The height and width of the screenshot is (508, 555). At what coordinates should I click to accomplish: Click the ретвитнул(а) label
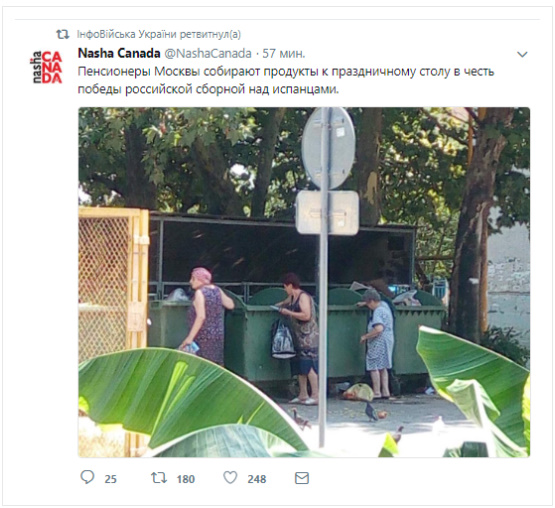pos(210,34)
